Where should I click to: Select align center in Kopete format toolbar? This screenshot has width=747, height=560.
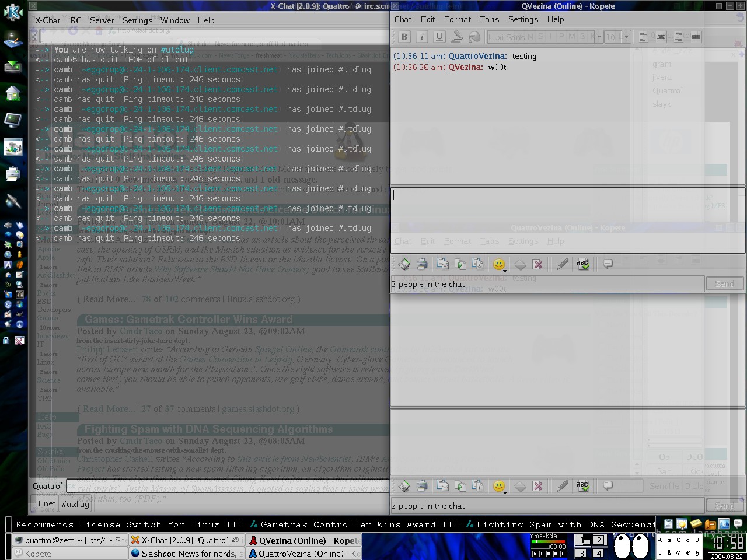point(661,37)
